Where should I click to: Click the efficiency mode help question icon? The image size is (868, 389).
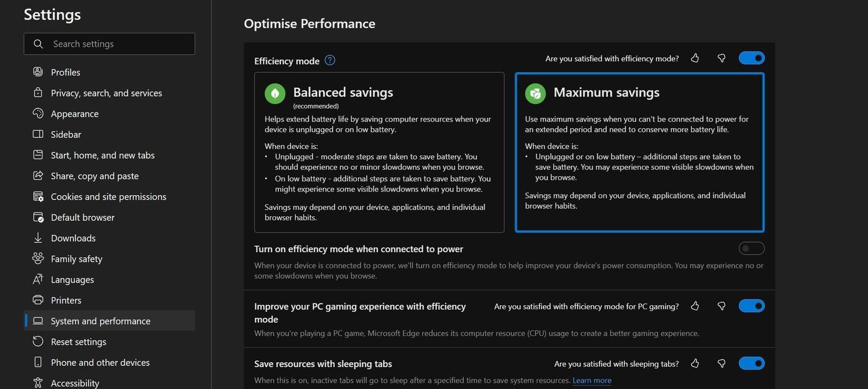point(330,60)
